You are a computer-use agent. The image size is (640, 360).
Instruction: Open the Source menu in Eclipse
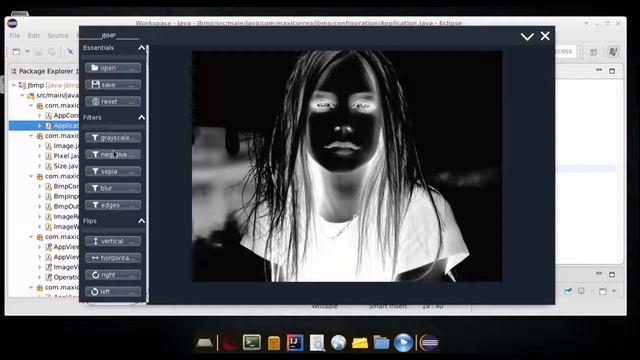(x=58, y=36)
